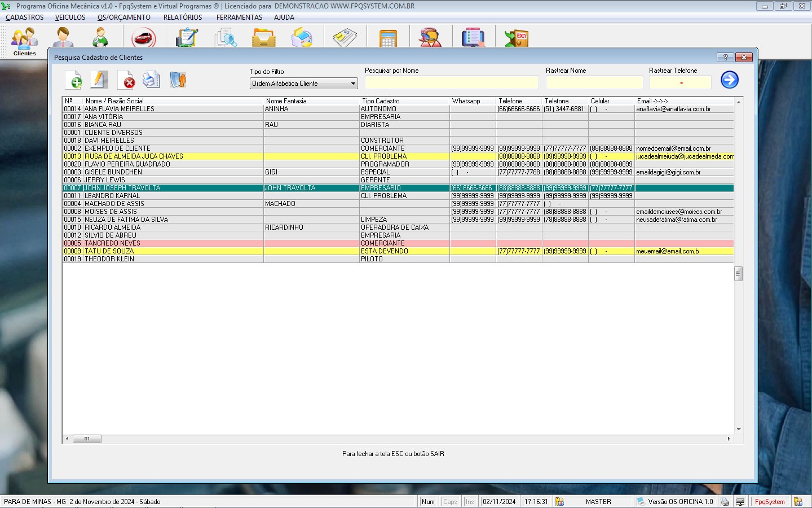Screen dimensions: 812x508
Task: Click the print client list icon
Action: click(x=152, y=80)
